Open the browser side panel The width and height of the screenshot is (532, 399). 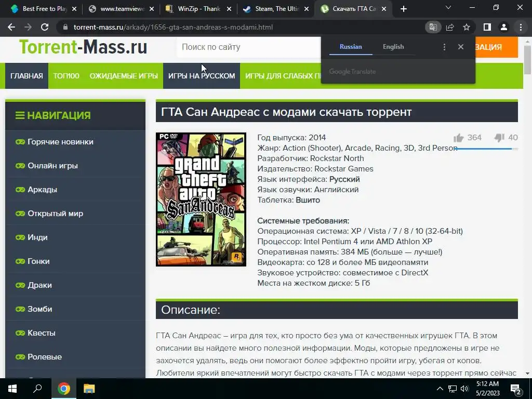point(487,27)
